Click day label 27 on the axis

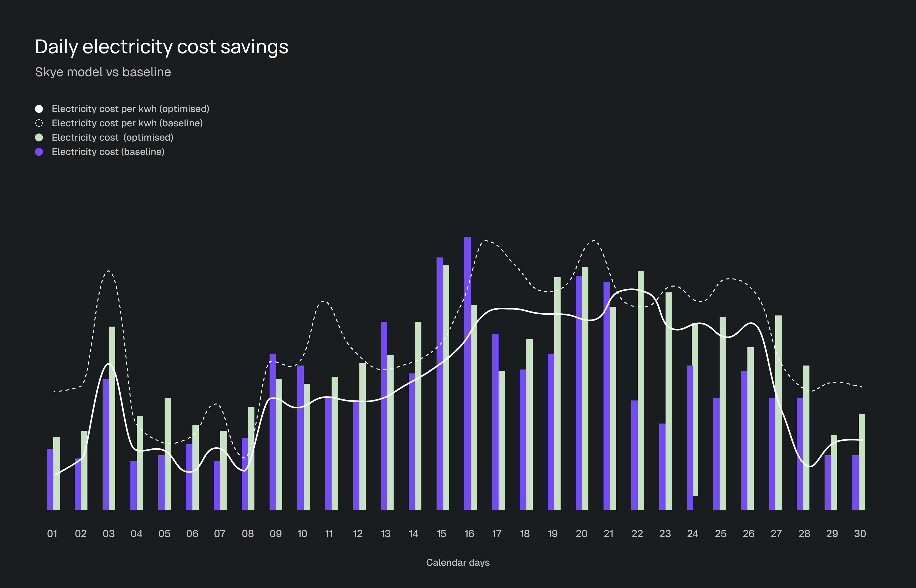pyautogui.click(x=776, y=533)
